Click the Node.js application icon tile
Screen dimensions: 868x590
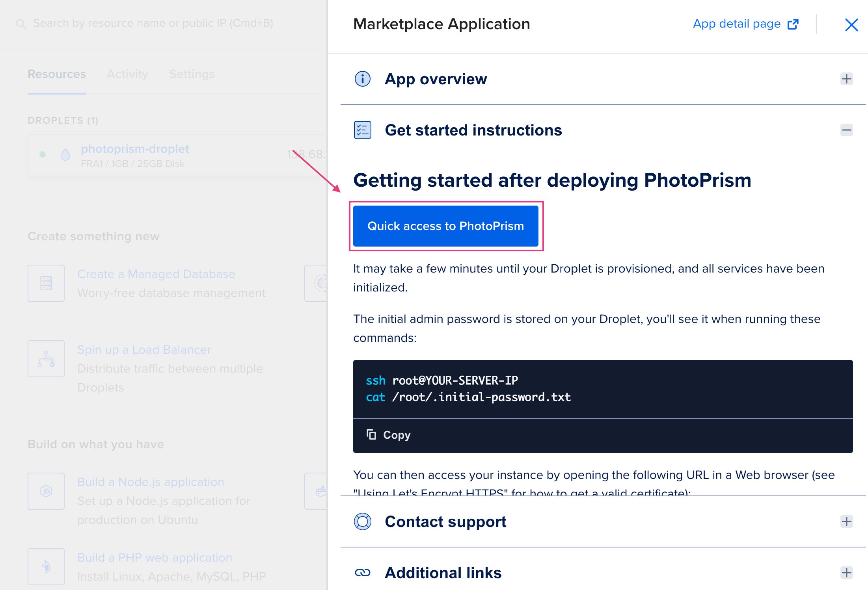point(46,491)
